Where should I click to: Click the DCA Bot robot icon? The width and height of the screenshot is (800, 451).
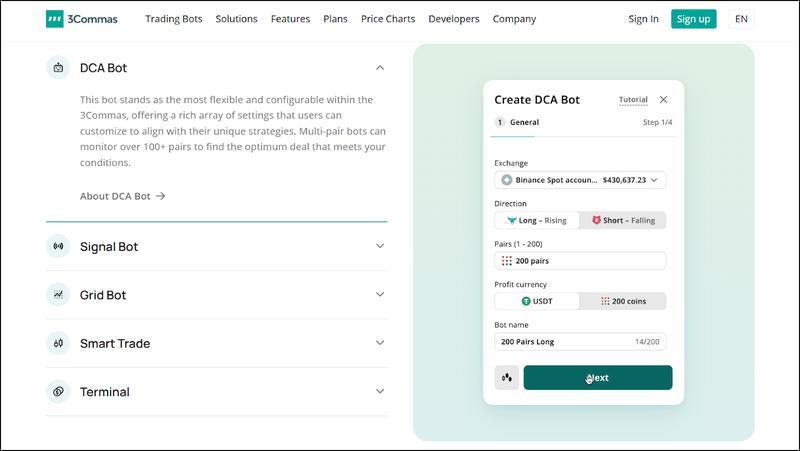[x=58, y=68]
